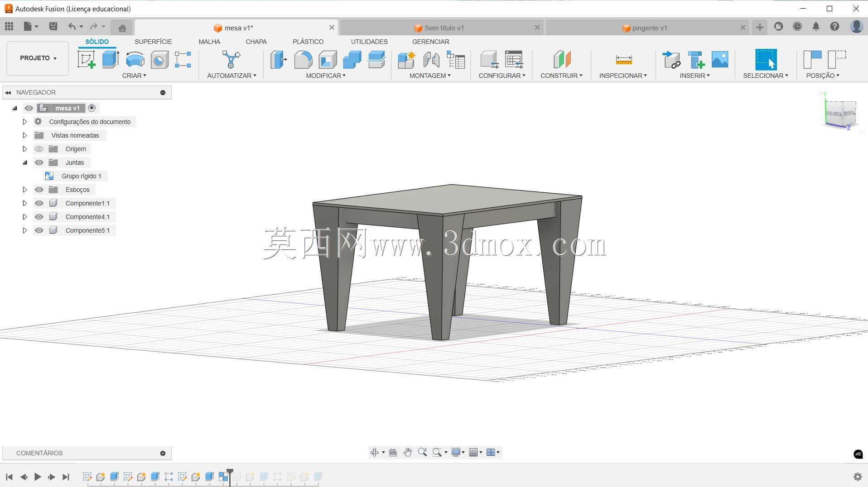Select the Hole tool
The width and height of the screenshot is (868, 487).
click(x=159, y=59)
